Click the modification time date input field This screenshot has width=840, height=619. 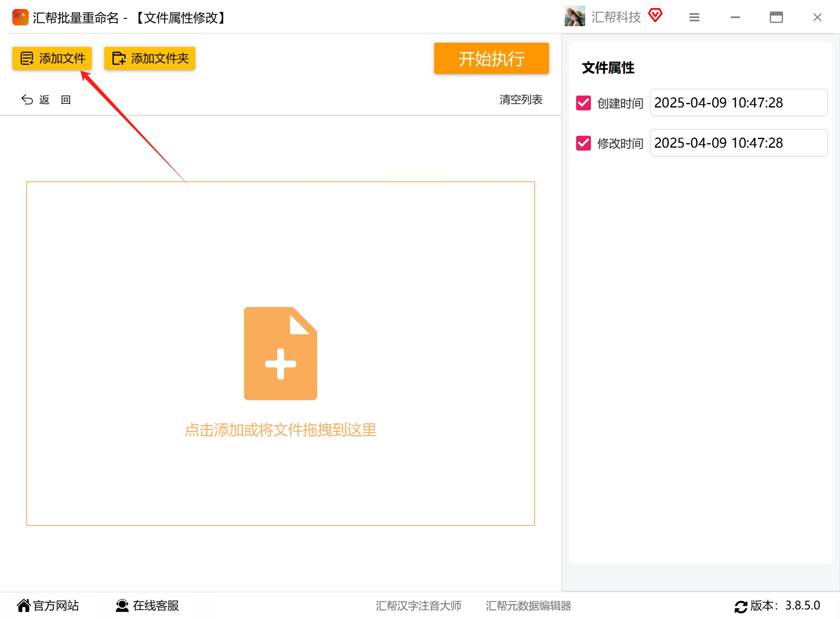point(738,143)
